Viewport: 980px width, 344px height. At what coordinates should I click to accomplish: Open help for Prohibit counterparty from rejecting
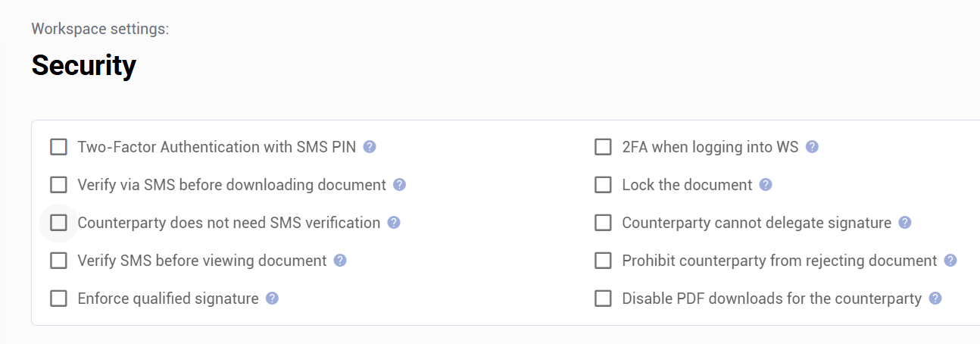pos(950,261)
